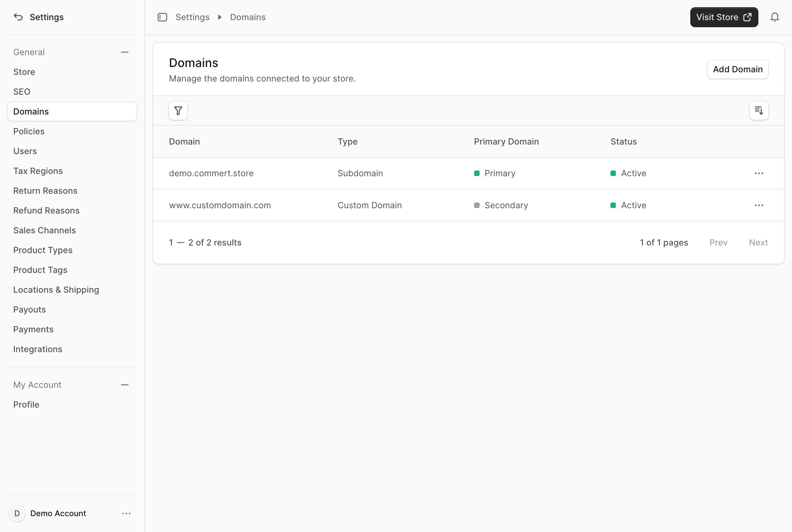Click the back arrow beside Settings
Viewport: 792px width, 532px height.
(x=18, y=17)
